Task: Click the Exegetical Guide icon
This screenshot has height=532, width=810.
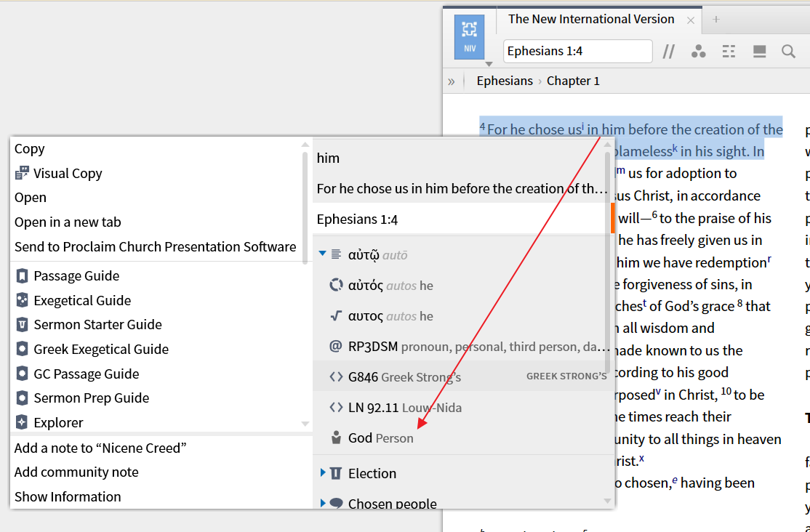Action: pos(22,300)
